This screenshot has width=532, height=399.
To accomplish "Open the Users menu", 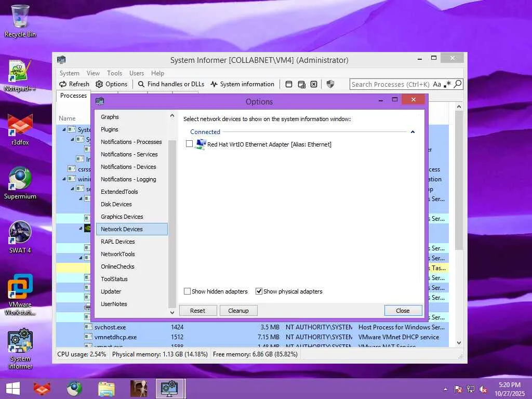I will click(x=137, y=73).
